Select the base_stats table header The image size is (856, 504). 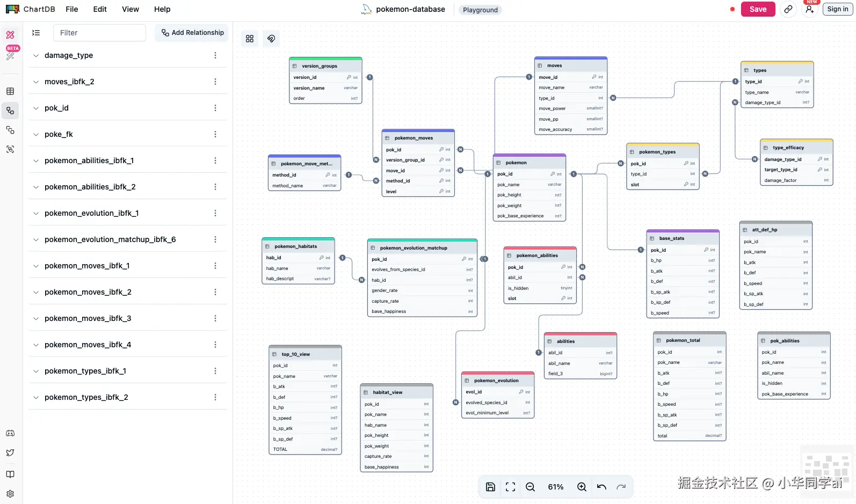pos(683,238)
